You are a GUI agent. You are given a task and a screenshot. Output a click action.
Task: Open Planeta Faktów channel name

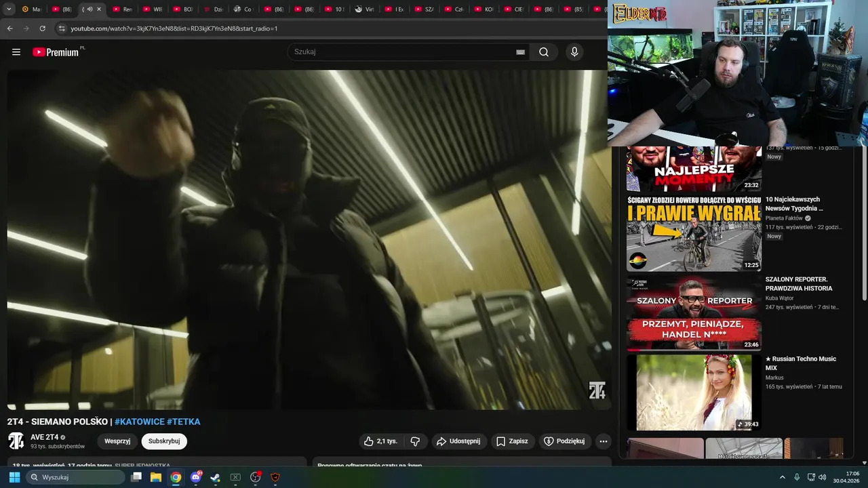pos(784,218)
